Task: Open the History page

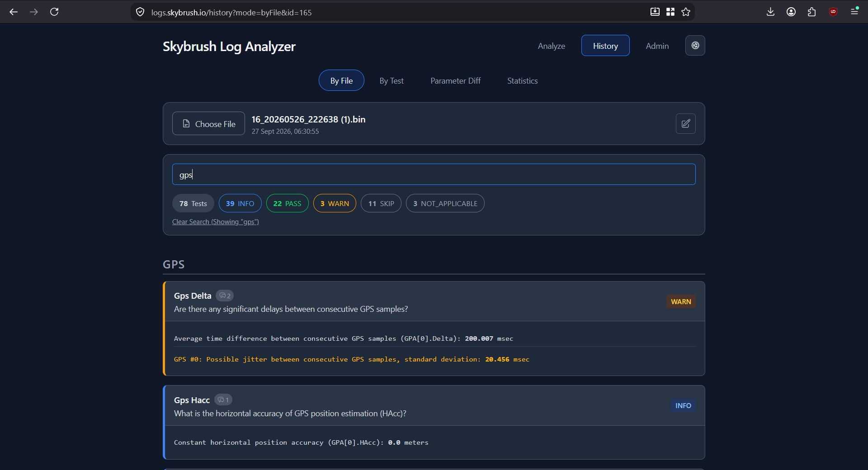Action: [605, 46]
